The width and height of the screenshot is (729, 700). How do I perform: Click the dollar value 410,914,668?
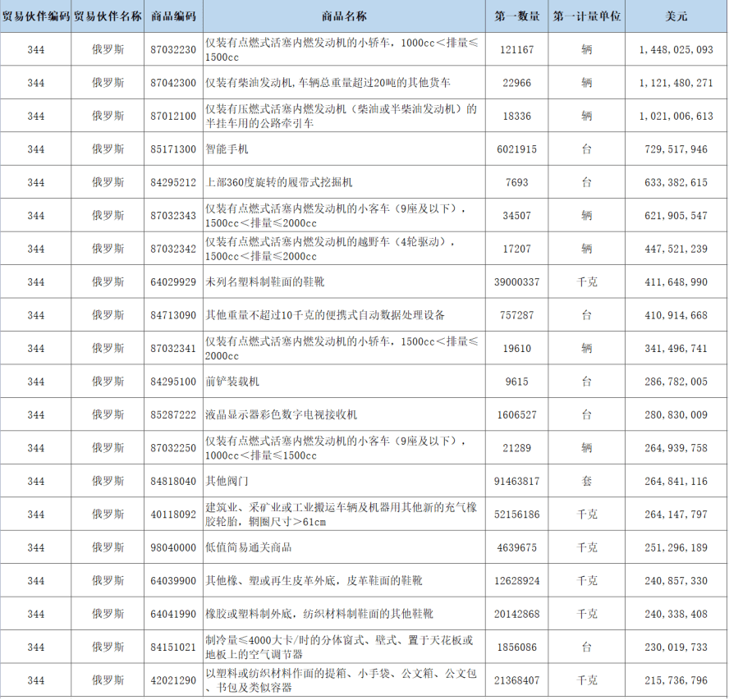click(x=676, y=315)
